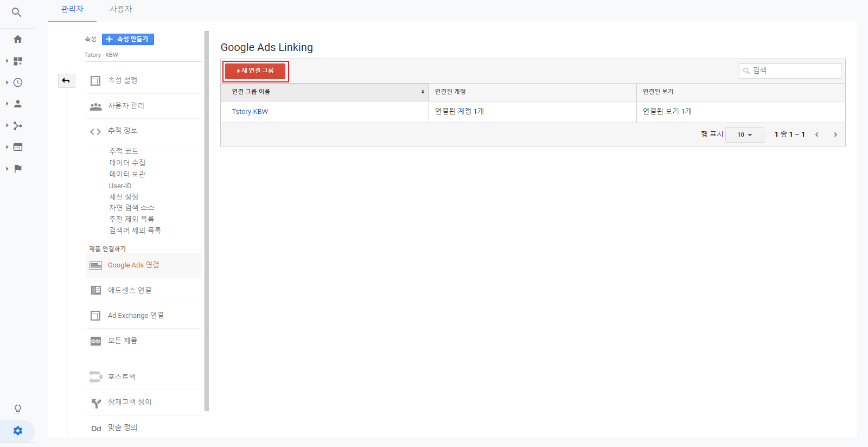Screen dimensions: 868x447
Task: Click the Ad Exchange 연결 icon
Action: click(x=95, y=316)
